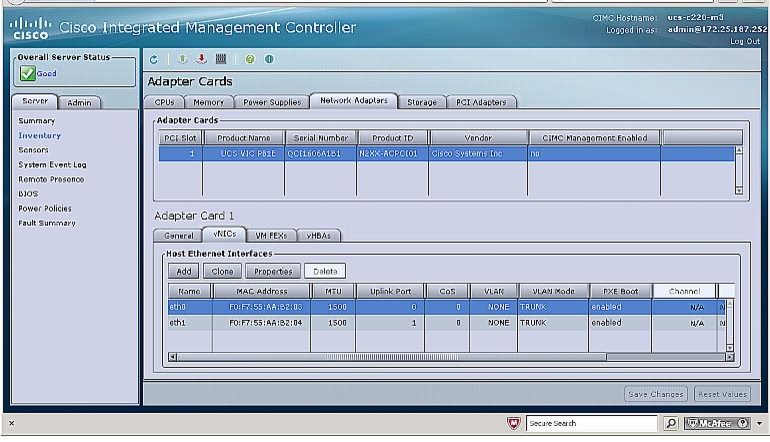
Task: Click MAC address F0:F7:55:AA:B2:04 cell
Action: [266, 323]
